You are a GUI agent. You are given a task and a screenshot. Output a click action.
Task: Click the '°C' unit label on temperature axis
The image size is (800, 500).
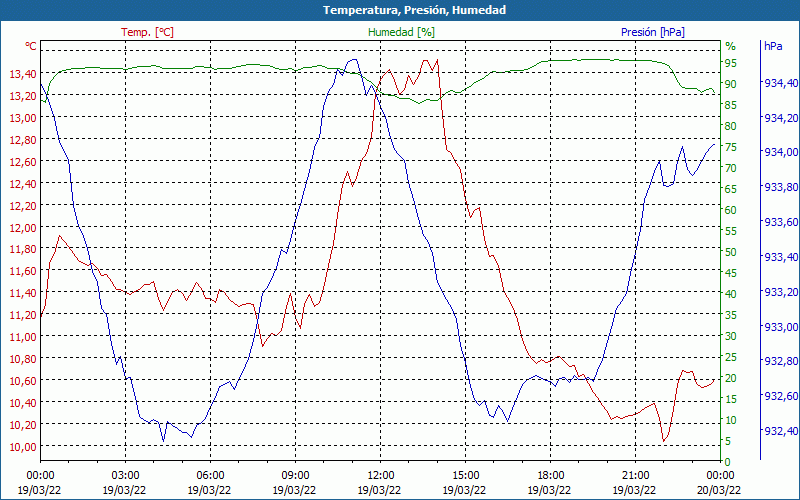click(x=31, y=46)
